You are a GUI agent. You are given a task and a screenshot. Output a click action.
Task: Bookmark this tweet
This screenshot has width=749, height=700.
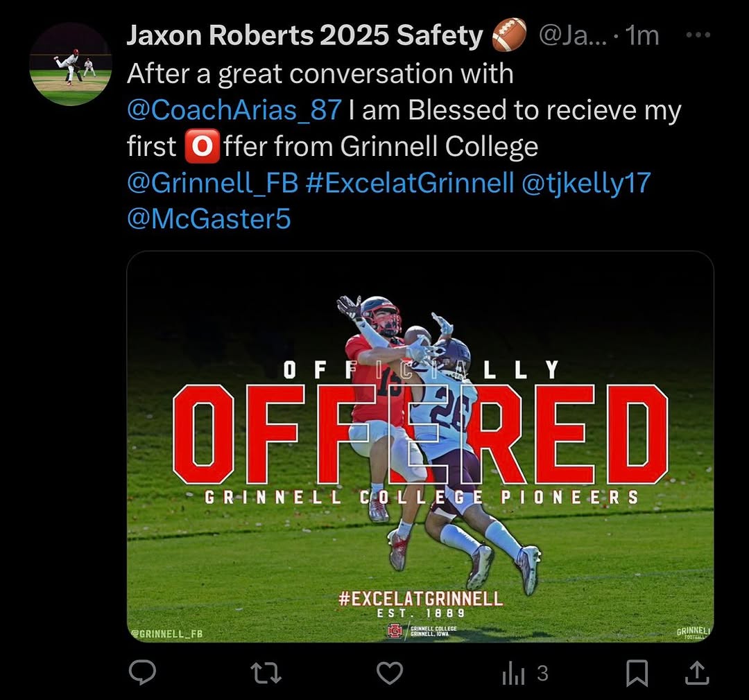(637, 673)
